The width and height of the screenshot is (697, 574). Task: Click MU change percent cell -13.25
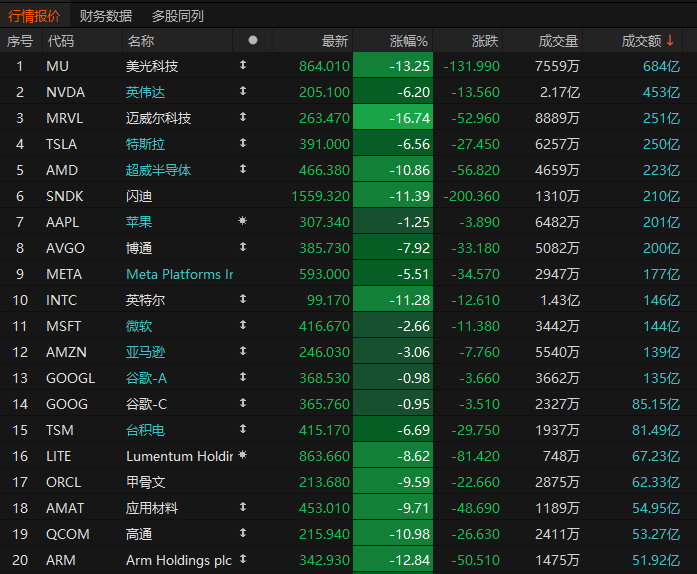393,65
